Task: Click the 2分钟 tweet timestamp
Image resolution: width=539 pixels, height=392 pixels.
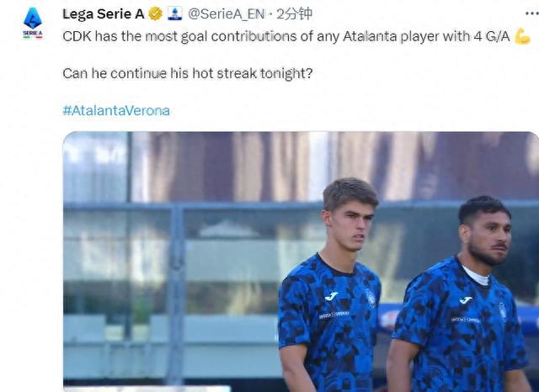Action: click(x=296, y=13)
